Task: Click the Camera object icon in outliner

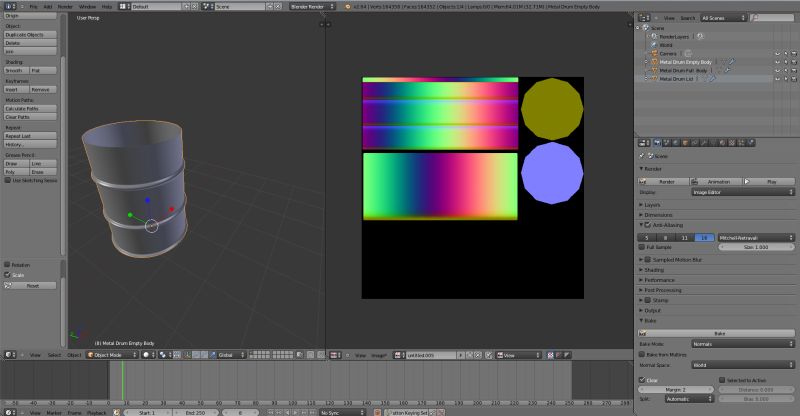Action: [654, 54]
